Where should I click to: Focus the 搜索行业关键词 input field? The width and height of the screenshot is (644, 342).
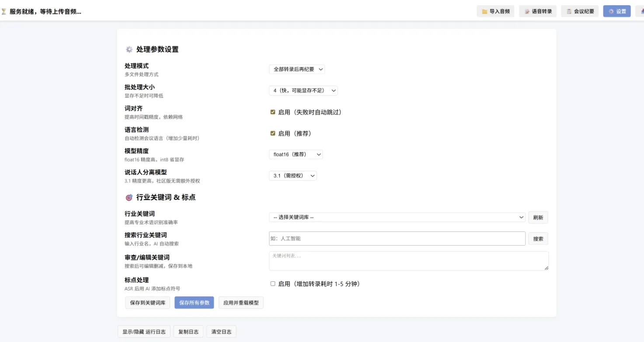tap(397, 238)
